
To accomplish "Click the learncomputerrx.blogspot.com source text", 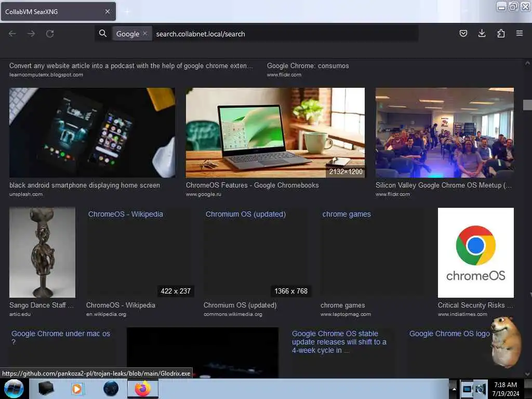I will click(46, 75).
